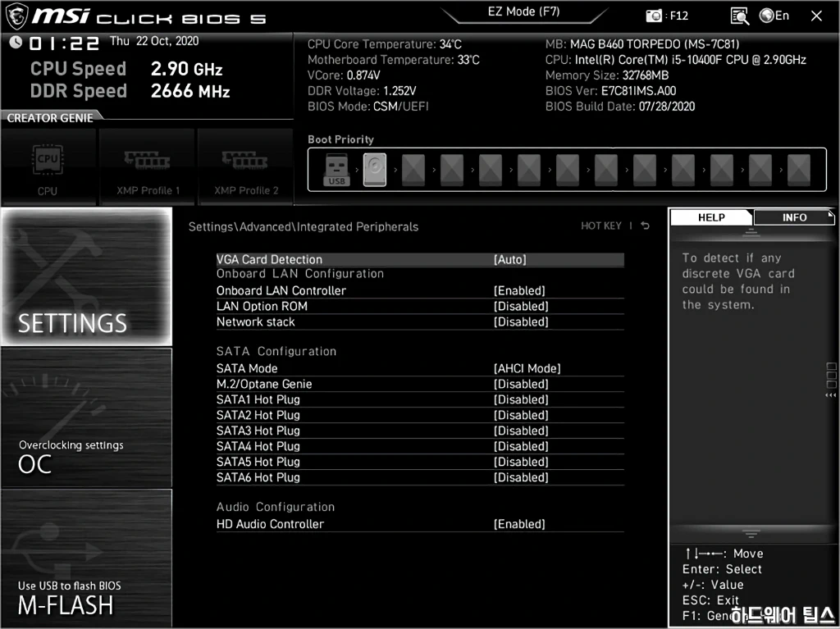Click the 'Memory Size: 32768MB' text
Screen dimensions: 840x629
pyautogui.click(x=607, y=75)
